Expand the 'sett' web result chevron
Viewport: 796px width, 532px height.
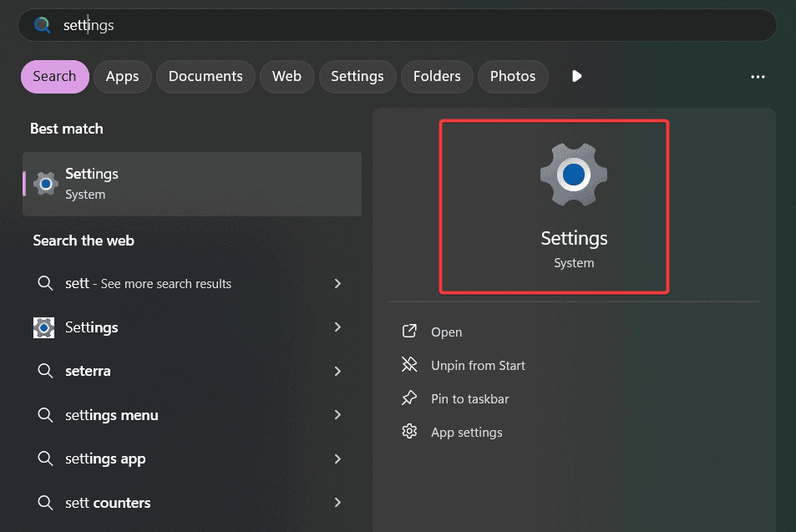337,283
